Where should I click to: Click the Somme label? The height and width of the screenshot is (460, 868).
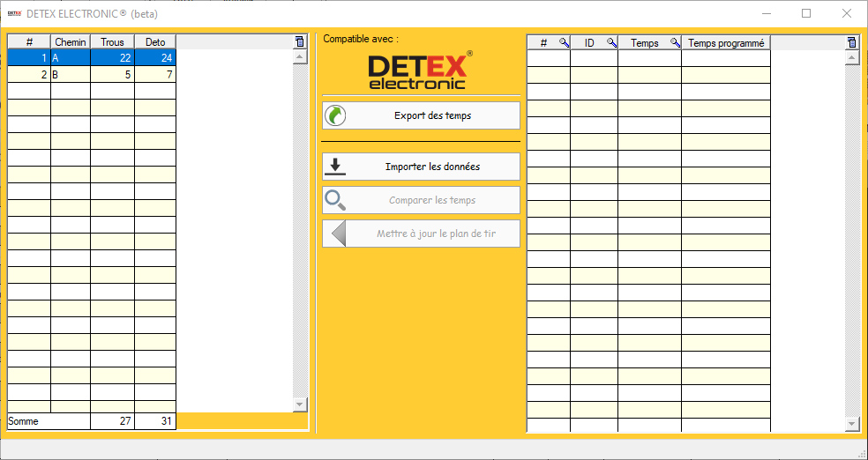23,421
